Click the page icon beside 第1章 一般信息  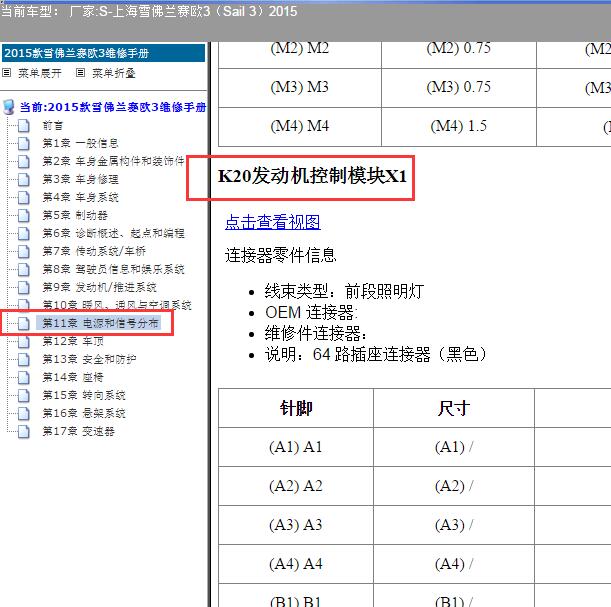click(x=24, y=144)
